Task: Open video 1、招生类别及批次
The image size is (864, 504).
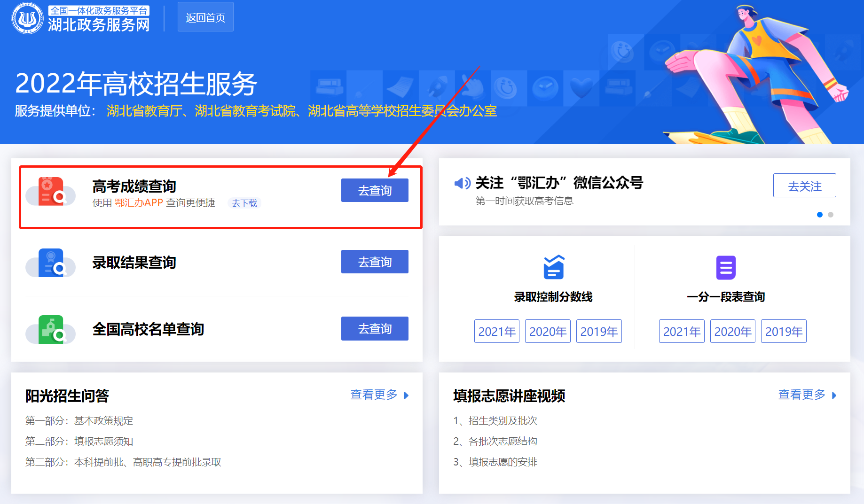Action: [x=495, y=421]
